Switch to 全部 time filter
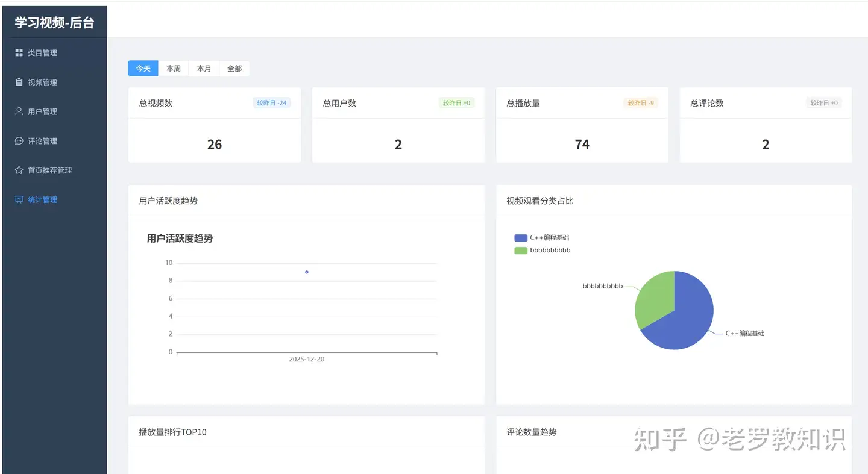Screen dimensions: 868x474 234,69
